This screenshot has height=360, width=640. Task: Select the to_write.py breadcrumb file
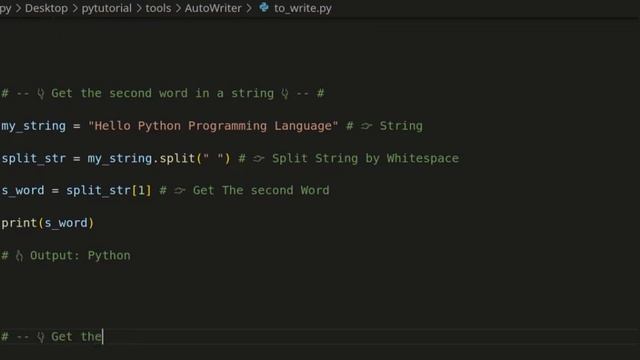(x=302, y=8)
